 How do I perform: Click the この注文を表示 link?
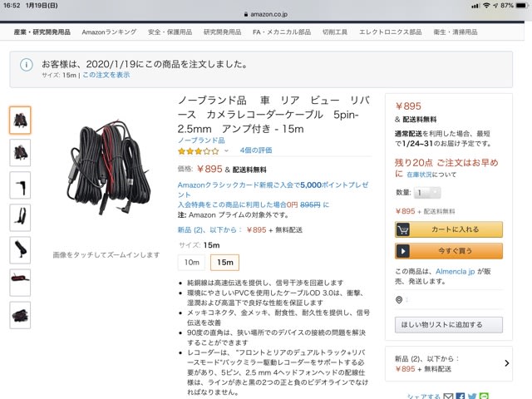[106, 75]
